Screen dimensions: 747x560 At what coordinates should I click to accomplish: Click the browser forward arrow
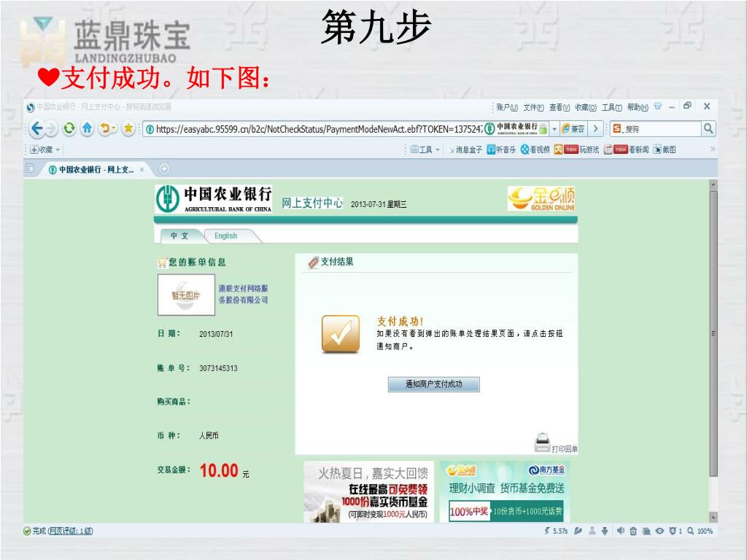coord(52,128)
